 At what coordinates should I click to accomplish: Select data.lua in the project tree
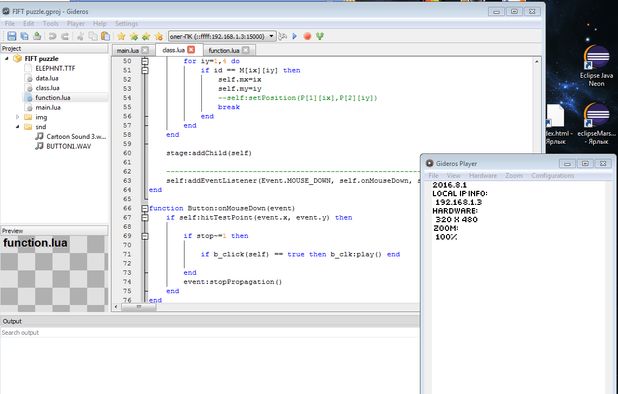click(47, 78)
